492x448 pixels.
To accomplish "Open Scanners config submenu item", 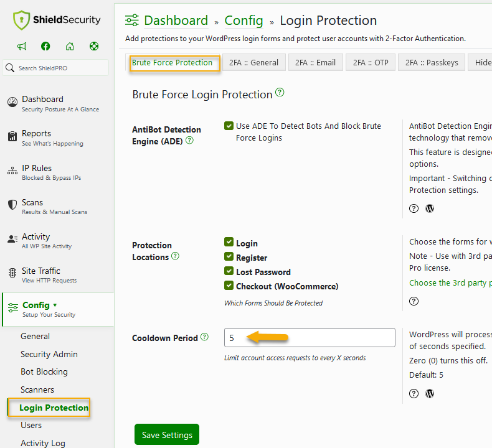I will (37, 390).
